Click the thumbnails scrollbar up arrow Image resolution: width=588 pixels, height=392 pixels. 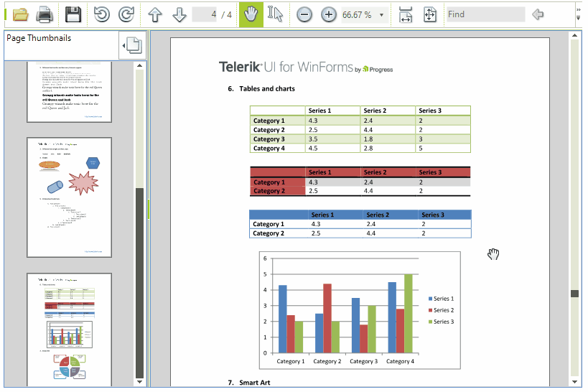click(139, 65)
